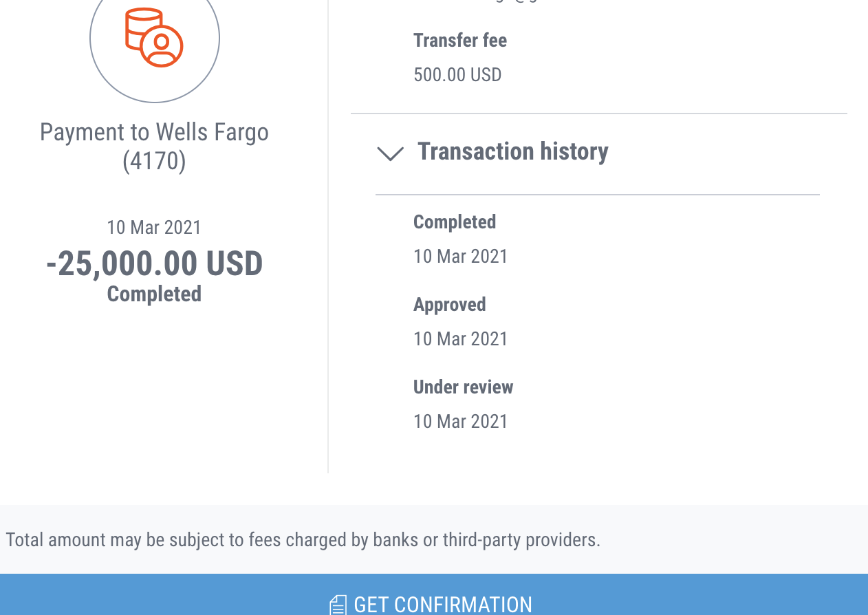Click the Get Confirmation button
The width and height of the screenshot is (868, 615).
434,594
